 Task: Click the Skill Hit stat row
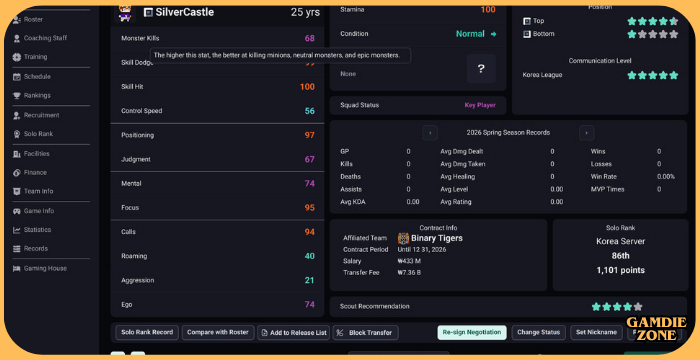pos(217,87)
